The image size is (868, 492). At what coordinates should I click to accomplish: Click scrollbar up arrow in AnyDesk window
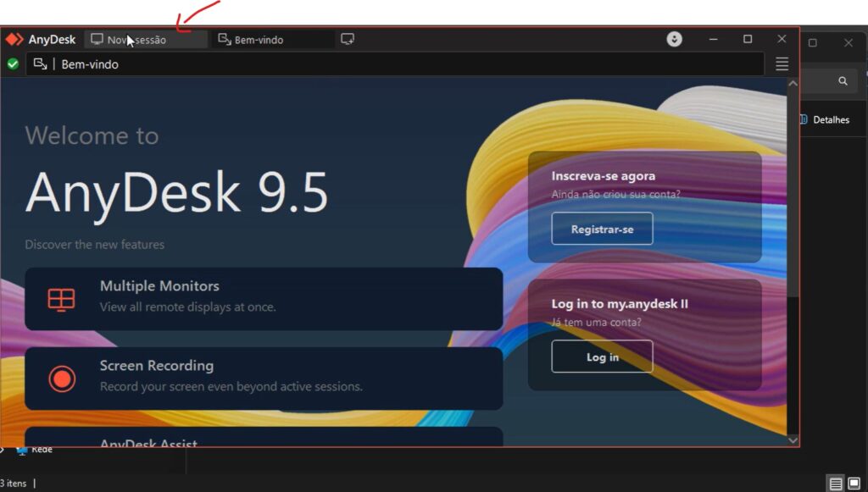point(793,84)
